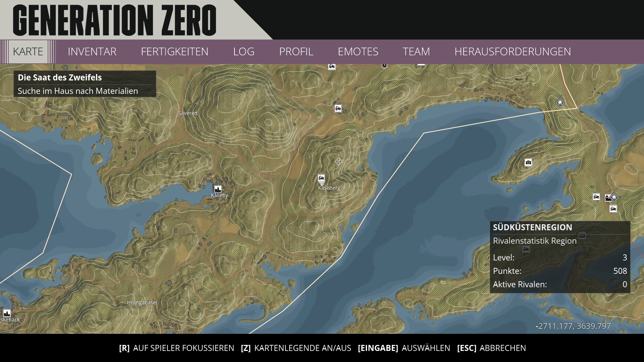The width and height of the screenshot is (644, 362).
Task: Go to the LOG tab
Action: click(244, 52)
